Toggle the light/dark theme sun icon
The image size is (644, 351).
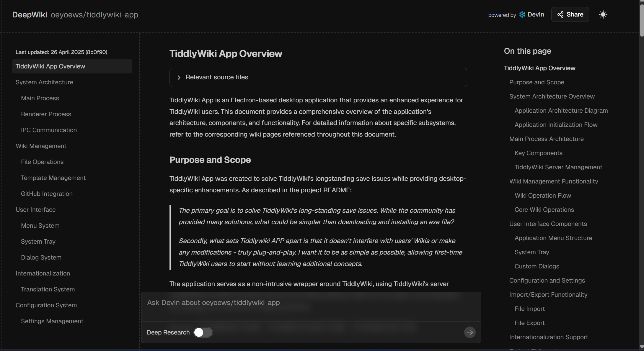603,14
